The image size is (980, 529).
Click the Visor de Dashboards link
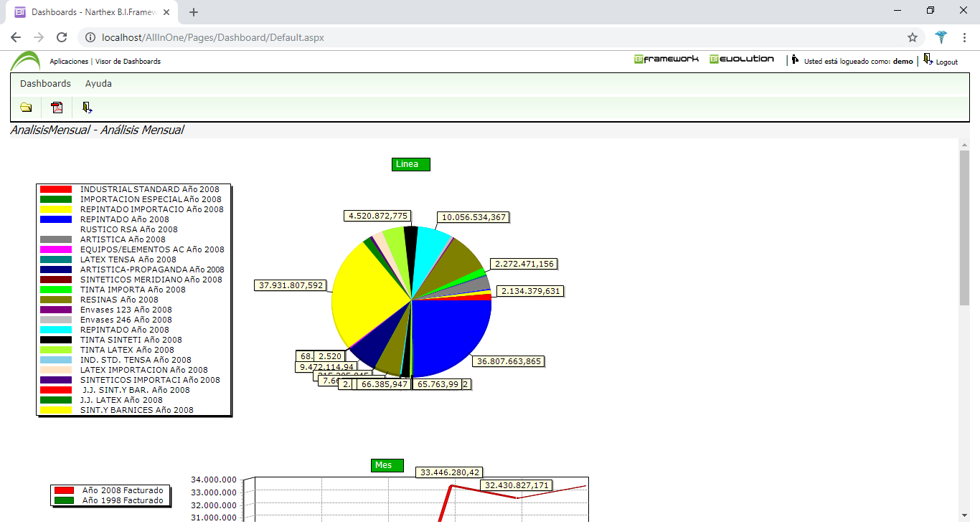128,62
